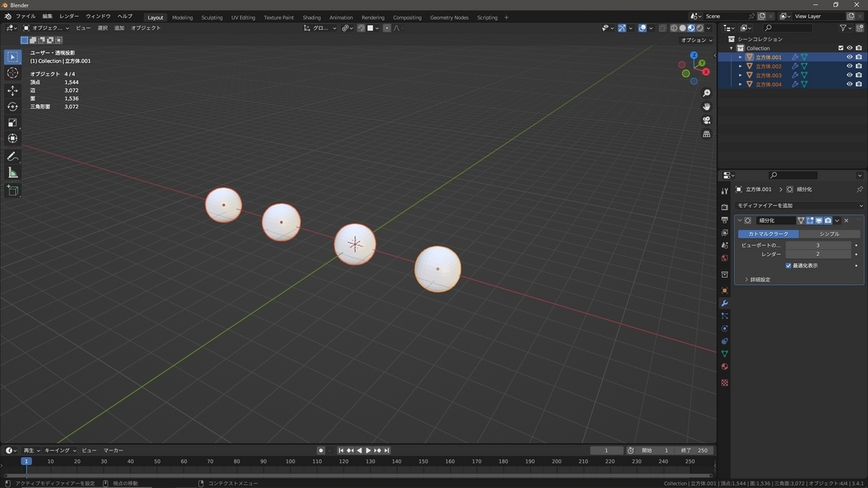Toggle snapping magnet button
Viewport: 868px width, 488px height.
pyautogui.click(x=361, y=28)
